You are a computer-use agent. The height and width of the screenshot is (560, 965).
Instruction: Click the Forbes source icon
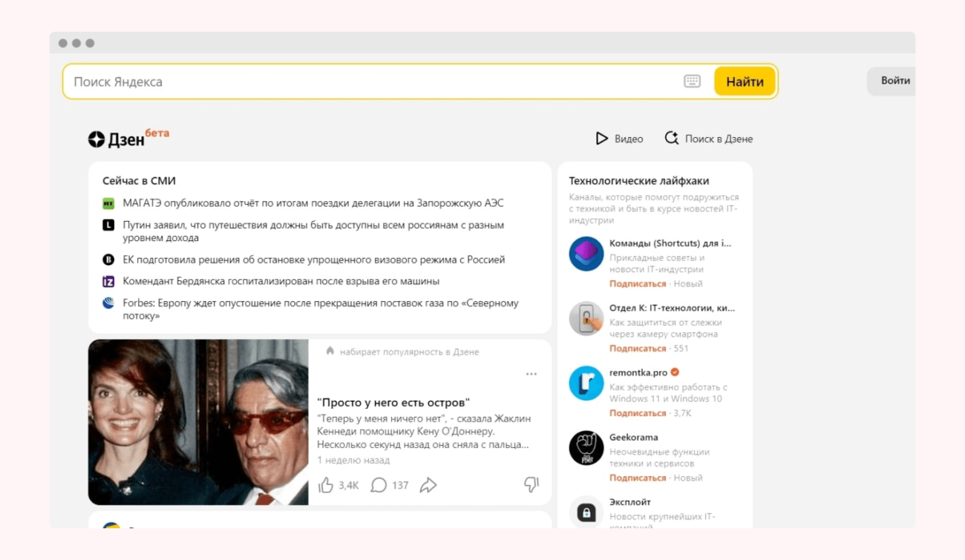pyautogui.click(x=108, y=304)
